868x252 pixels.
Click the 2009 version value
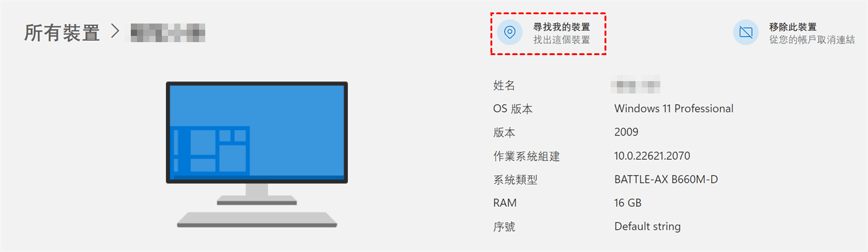[626, 133]
